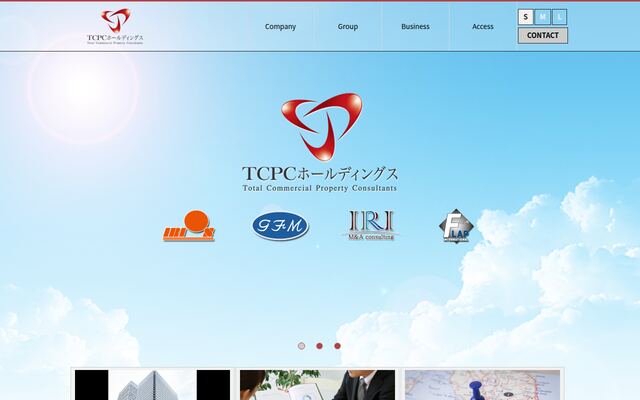
Task: Click the CONTACT button
Action: pos(543,36)
